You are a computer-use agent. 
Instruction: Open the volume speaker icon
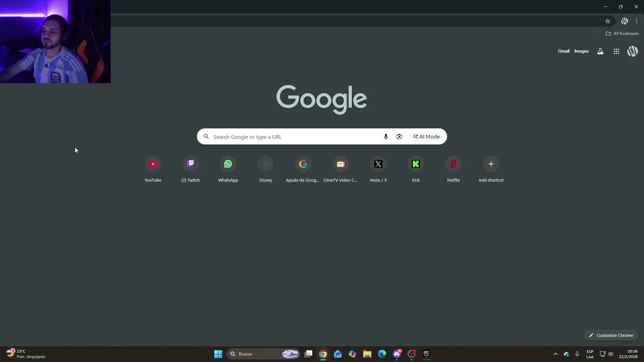(610, 354)
